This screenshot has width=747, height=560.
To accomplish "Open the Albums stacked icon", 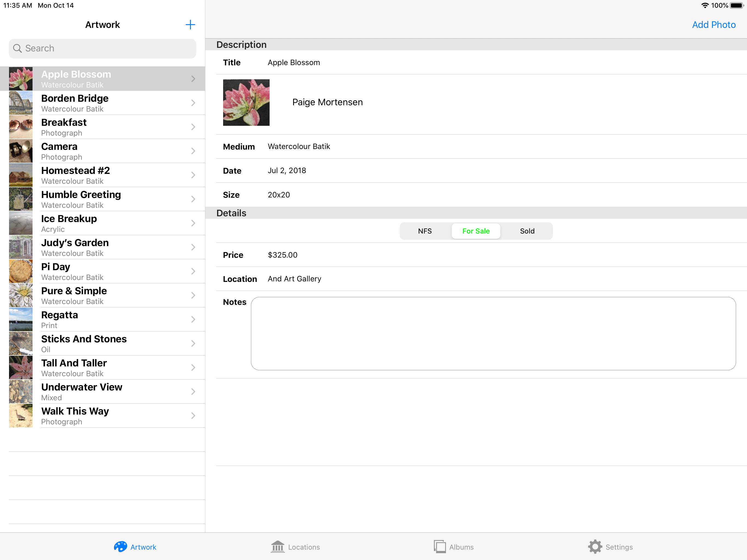I will (440, 547).
